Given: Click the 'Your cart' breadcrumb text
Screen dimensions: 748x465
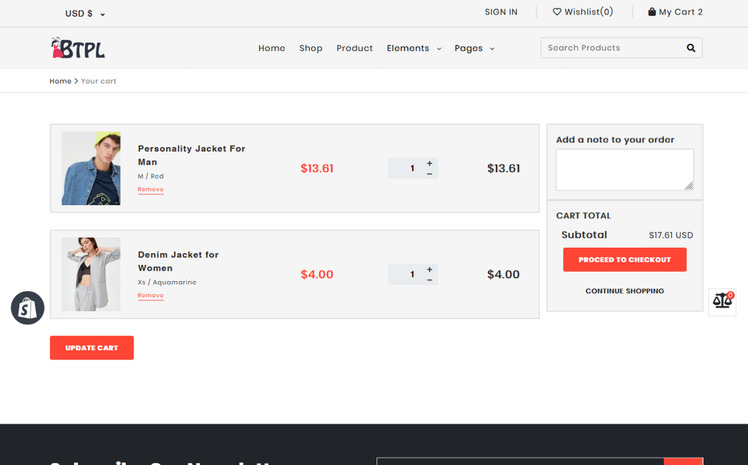Looking at the screenshot, I should [x=98, y=81].
